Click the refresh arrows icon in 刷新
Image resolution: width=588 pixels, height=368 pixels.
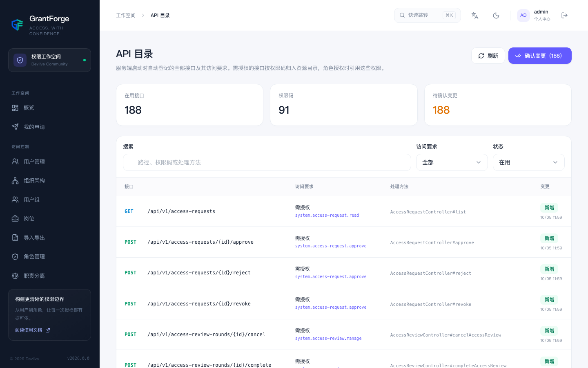(x=481, y=56)
